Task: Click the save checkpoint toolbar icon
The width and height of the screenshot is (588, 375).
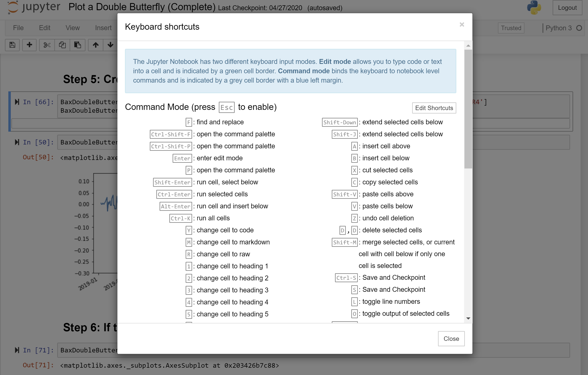Action: (x=12, y=45)
